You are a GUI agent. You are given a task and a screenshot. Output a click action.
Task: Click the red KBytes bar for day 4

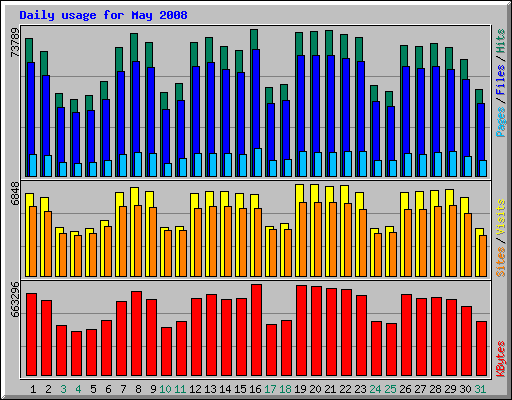coord(76,354)
